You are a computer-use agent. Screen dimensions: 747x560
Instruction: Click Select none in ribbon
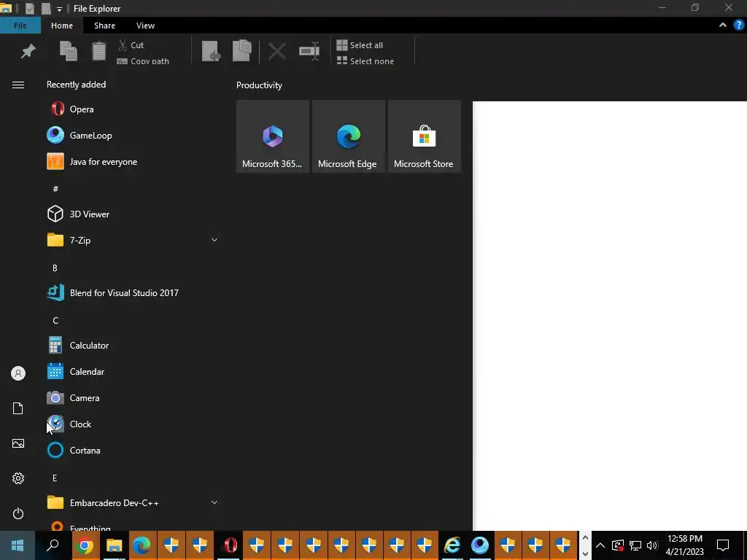[365, 61]
